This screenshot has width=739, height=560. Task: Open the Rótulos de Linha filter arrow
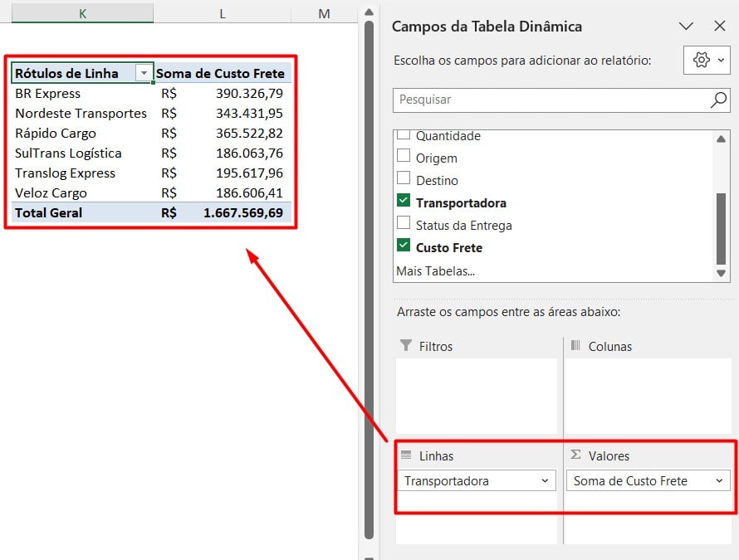[143, 73]
